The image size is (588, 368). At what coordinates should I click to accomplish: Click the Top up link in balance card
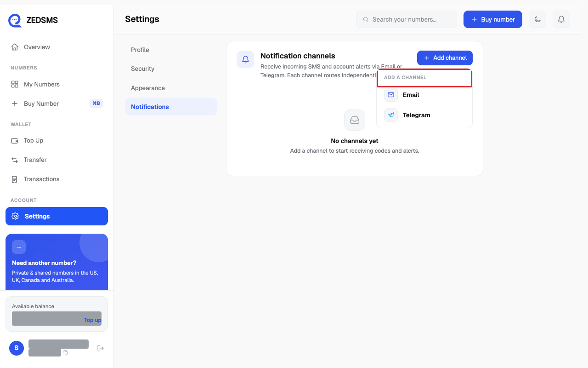[x=92, y=320]
